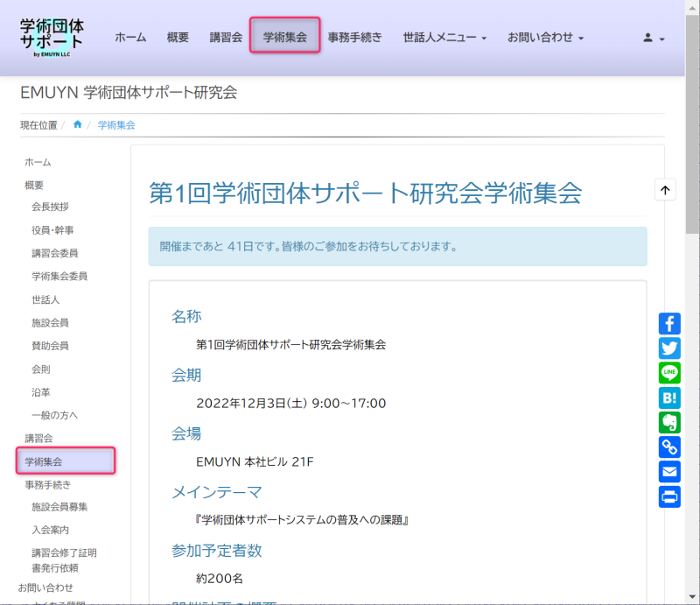Open 事務手続き in the navigation bar
Screen dimensions: 700x605
click(354, 38)
